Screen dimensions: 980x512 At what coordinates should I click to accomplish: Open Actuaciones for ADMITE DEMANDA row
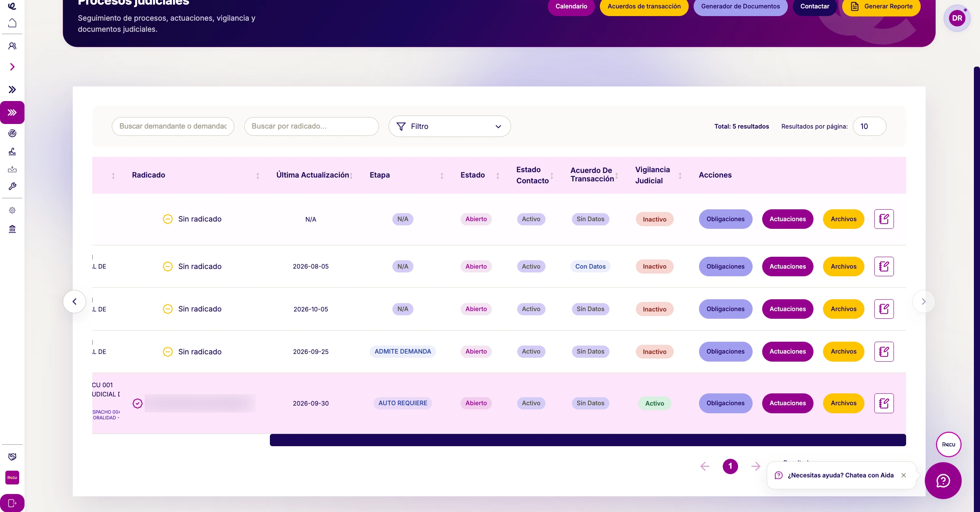point(787,351)
